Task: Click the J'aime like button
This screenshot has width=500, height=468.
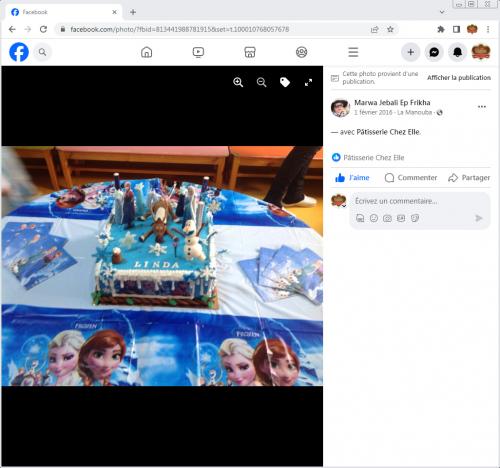Action: (352, 178)
